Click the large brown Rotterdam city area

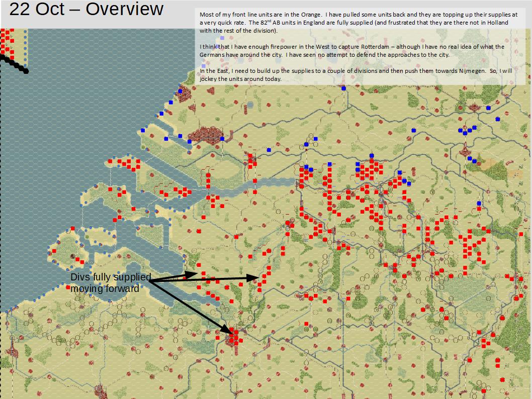205,135
